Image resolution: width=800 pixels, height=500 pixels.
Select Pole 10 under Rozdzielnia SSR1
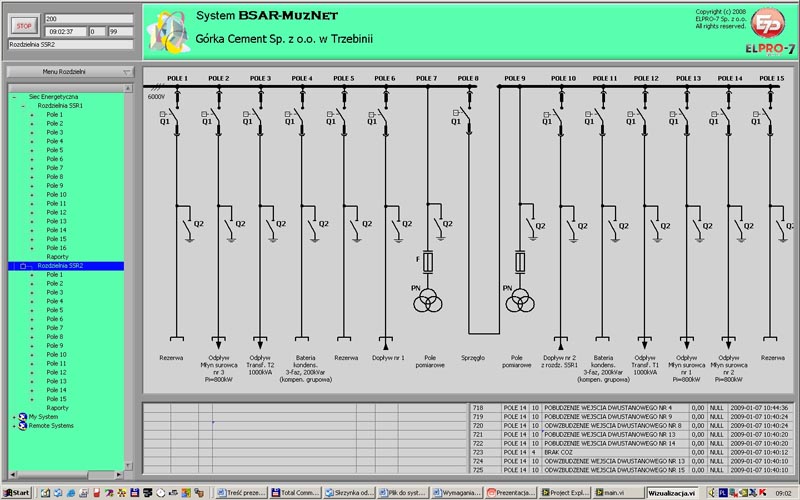pyautogui.click(x=56, y=194)
